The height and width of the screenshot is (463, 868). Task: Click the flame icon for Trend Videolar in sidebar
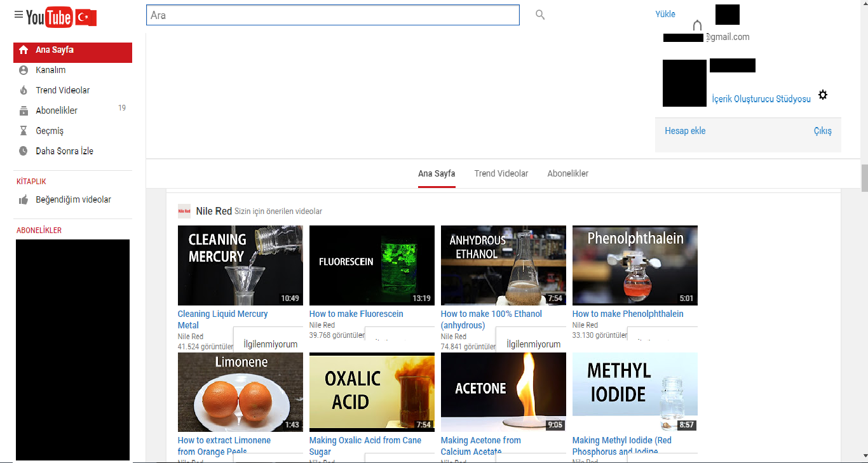coord(24,90)
